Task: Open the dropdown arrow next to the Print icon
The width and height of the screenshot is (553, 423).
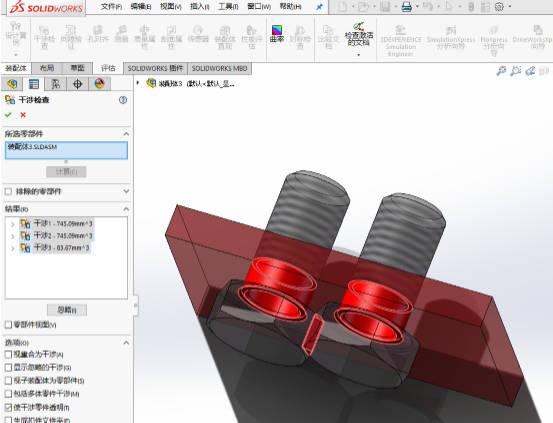Action: [x=417, y=7]
